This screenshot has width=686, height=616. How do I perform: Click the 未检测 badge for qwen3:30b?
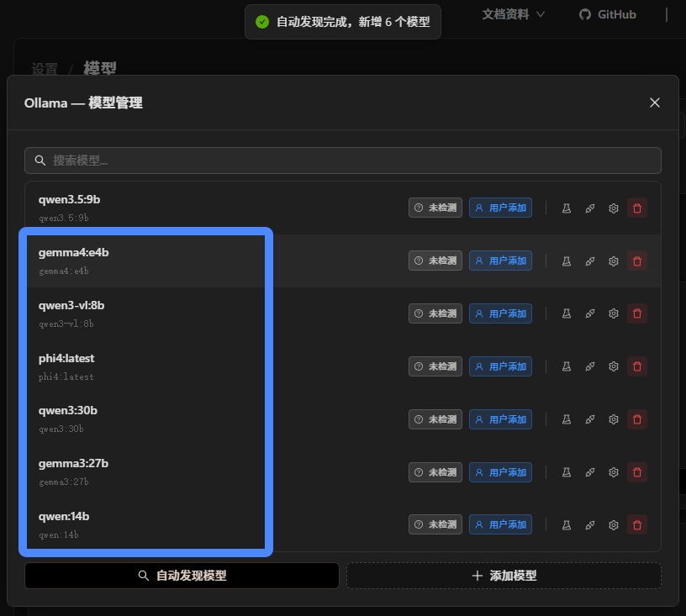click(435, 419)
